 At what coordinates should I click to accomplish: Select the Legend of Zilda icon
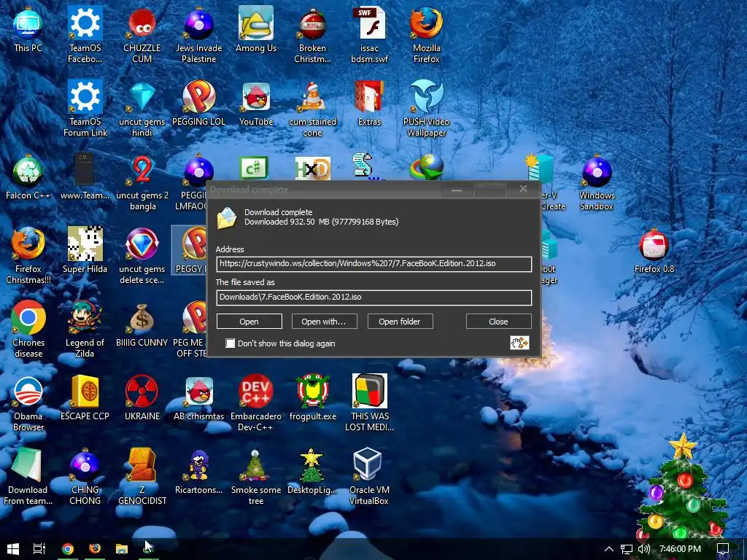click(85, 330)
